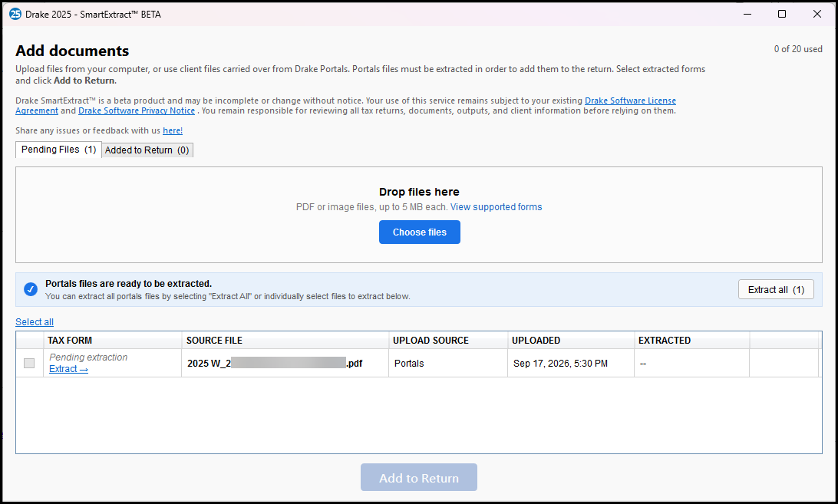Screen dimensions: 838x504
Task: Click the Choose files button
Action: point(420,232)
